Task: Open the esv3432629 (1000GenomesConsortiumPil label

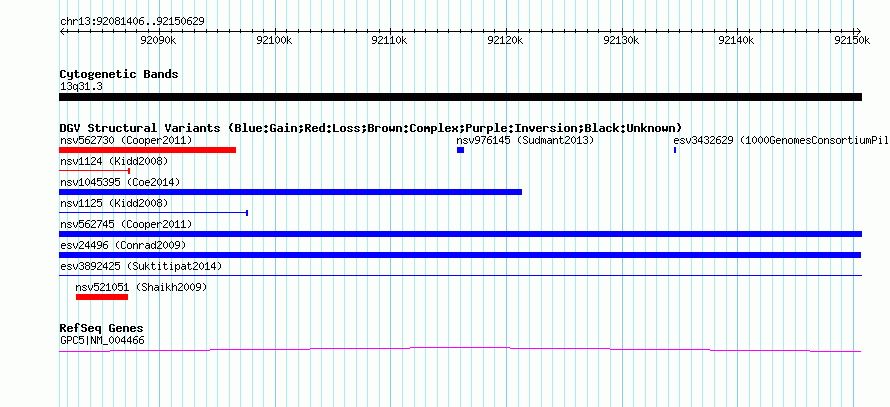Action: tap(781, 140)
